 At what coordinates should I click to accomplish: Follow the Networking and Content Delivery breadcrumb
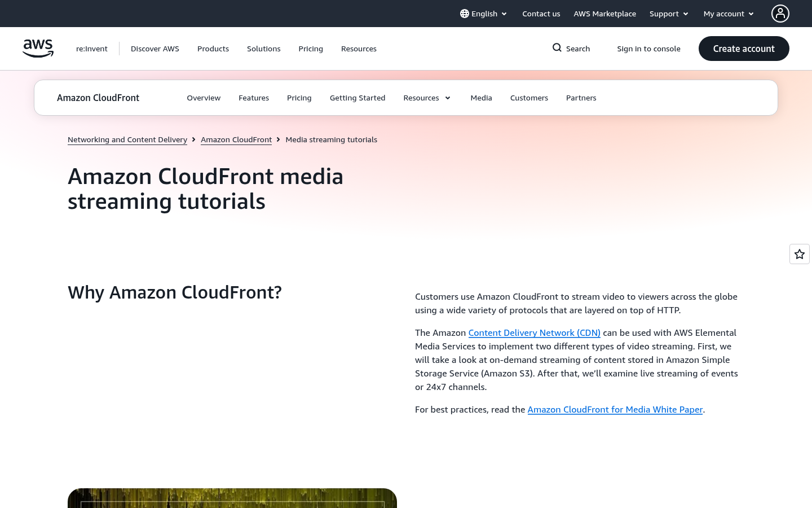(x=127, y=139)
